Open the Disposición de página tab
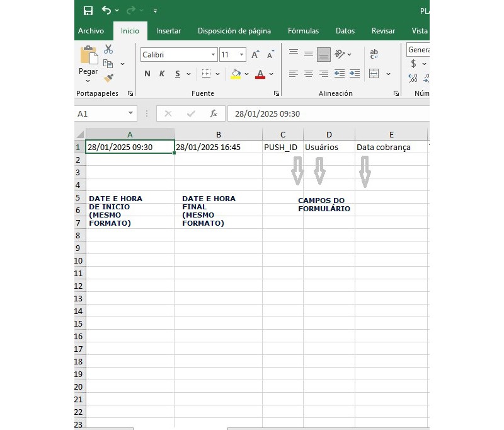 pos(234,31)
